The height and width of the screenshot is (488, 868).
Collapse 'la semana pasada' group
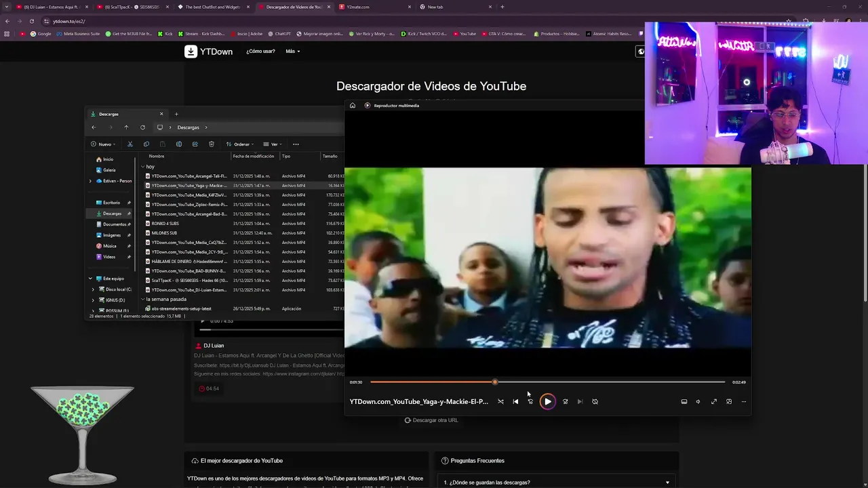143,299
